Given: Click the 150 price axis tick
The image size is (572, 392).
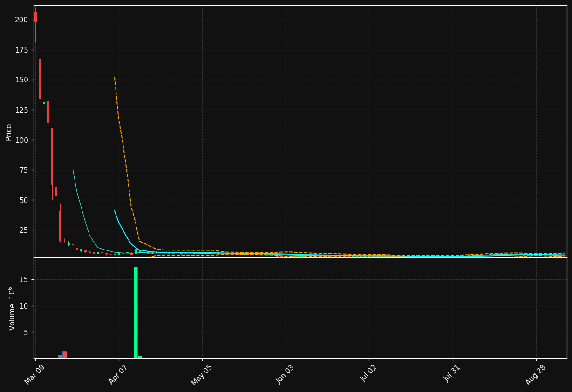Looking at the screenshot, I should (21, 80).
